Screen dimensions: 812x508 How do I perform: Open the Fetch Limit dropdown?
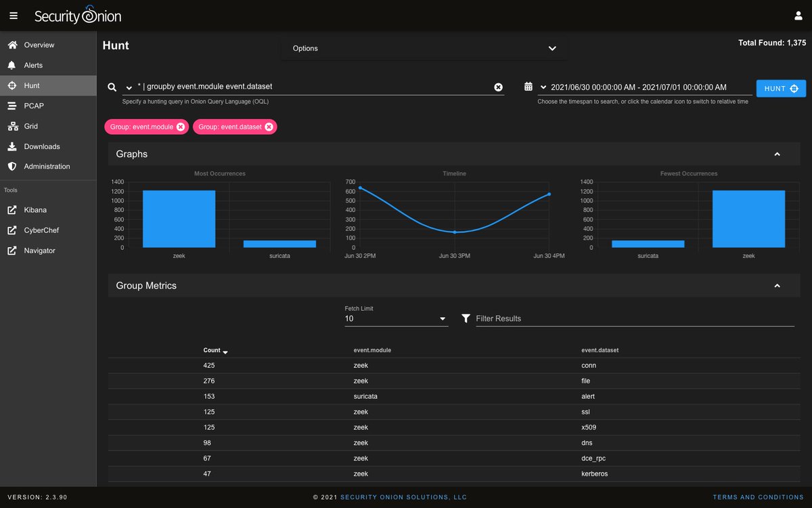click(397, 318)
